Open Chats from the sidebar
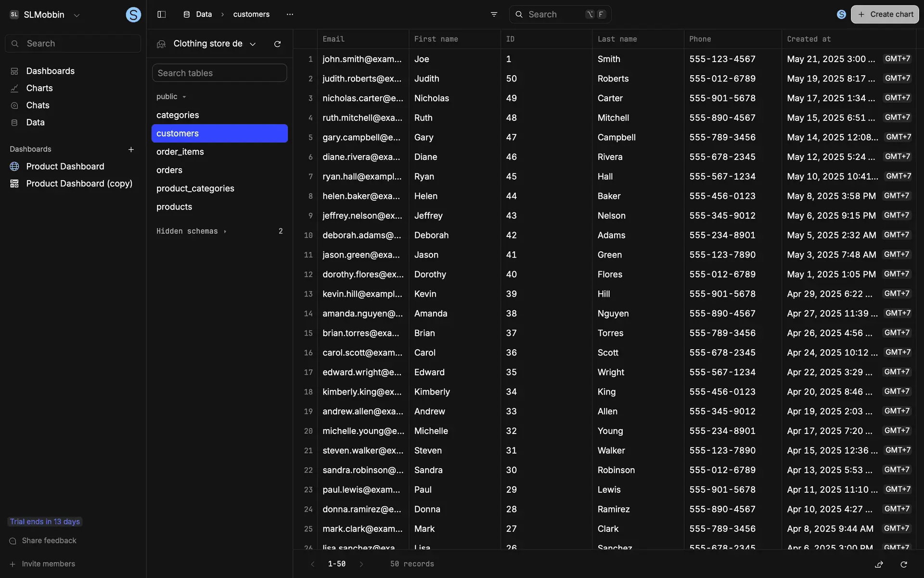924x578 pixels. tap(38, 105)
